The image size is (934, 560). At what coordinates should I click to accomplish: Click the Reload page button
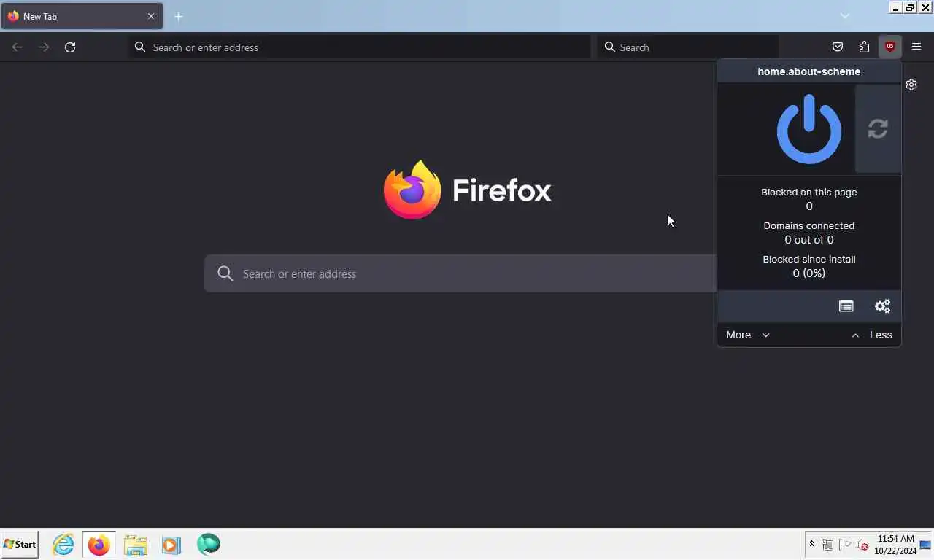70,47
